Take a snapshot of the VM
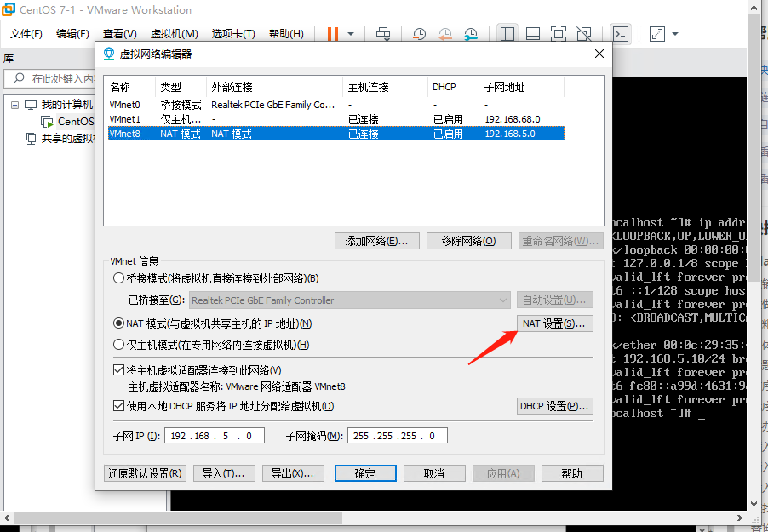The width and height of the screenshot is (768, 532). pyautogui.click(x=420, y=34)
